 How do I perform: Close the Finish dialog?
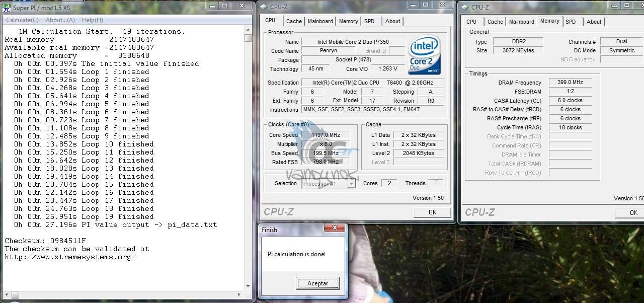(x=335, y=229)
